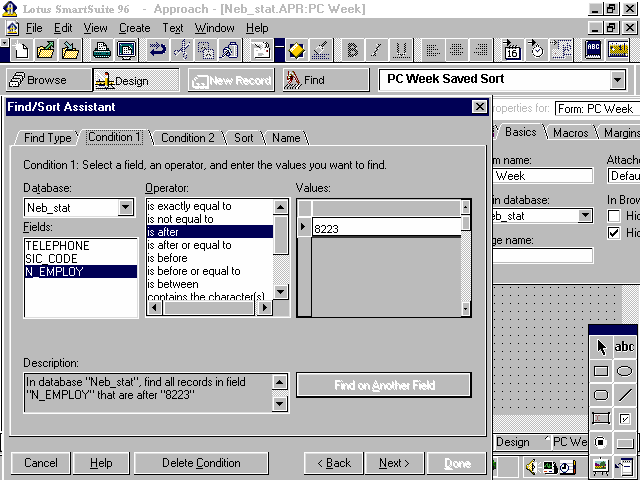Select the radio button tool in palette
The width and height of the screenshot is (640, 480).
pos(601,442)
